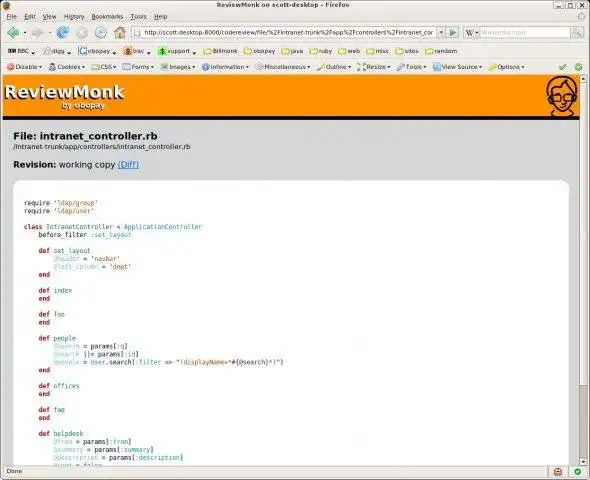Click the file path text below title
The image size is (590, 480).
point(102,147)
